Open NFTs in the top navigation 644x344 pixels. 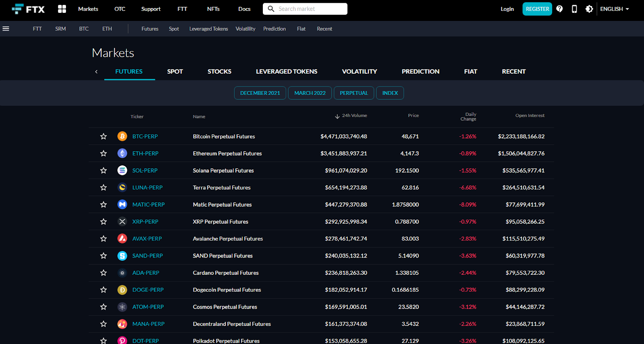(x=213, y=9)
